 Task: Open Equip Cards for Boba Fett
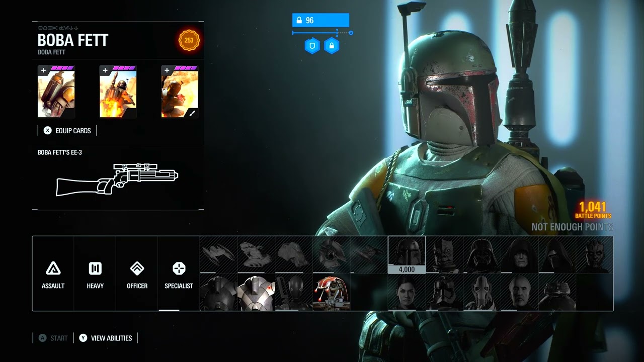(67, 131)
